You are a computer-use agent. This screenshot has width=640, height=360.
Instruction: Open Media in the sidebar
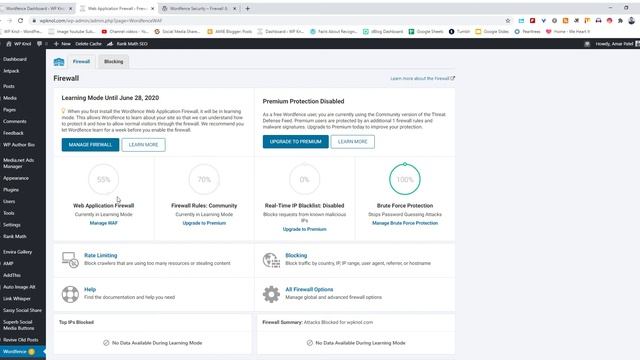[x=10, y=98]
